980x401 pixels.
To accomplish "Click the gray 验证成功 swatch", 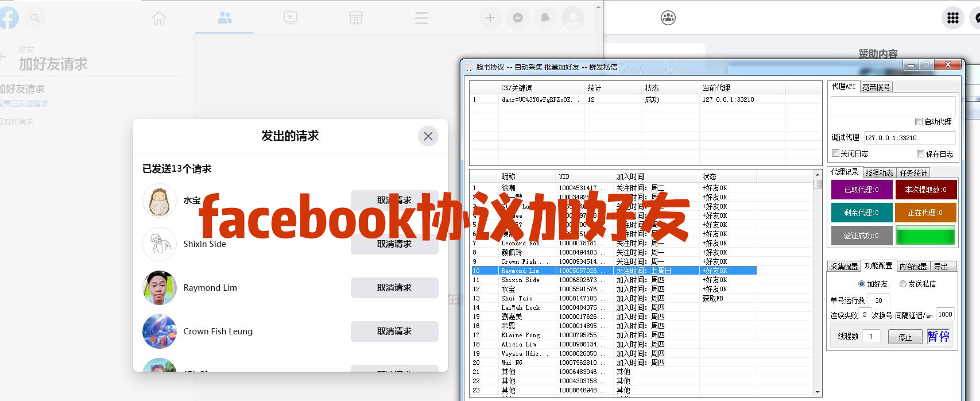I will [862, 236].
